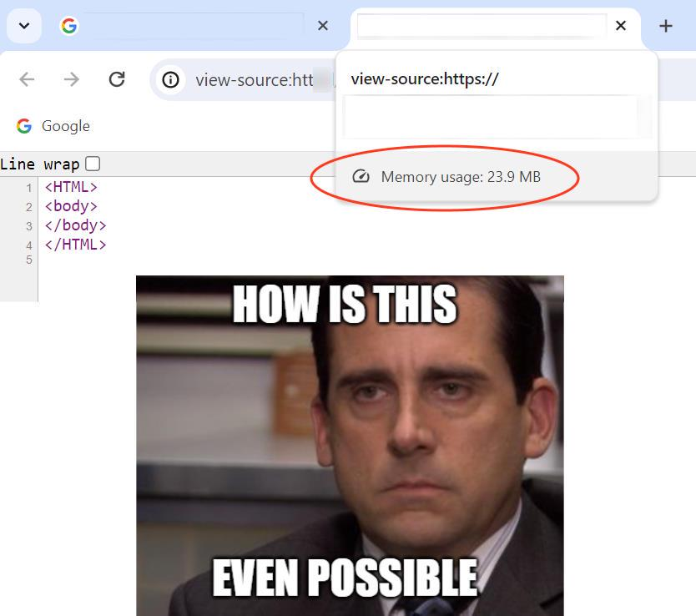Viewport: 696px width, 616px height.
Task: Click the closing body tag on line 3
Action: 75,225
